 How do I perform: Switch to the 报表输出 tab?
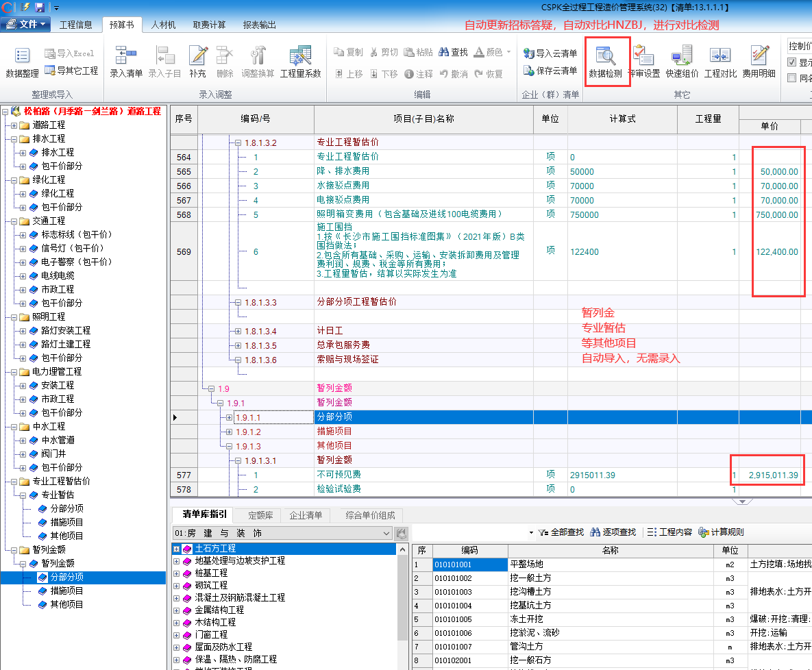tap(259, 25)
